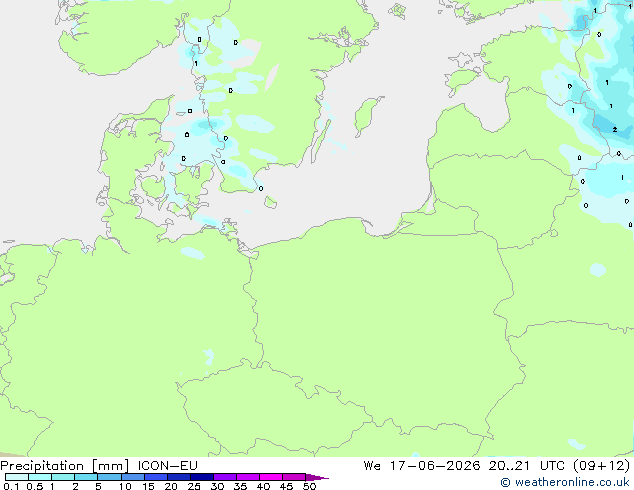Click the "ICON-EU" model name label
634x490 pixels.
(167, 465)
